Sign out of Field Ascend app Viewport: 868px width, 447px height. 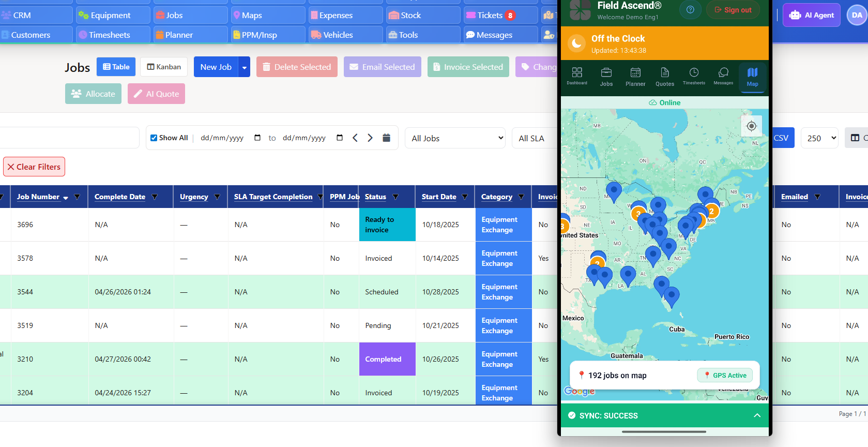point(733,9)
